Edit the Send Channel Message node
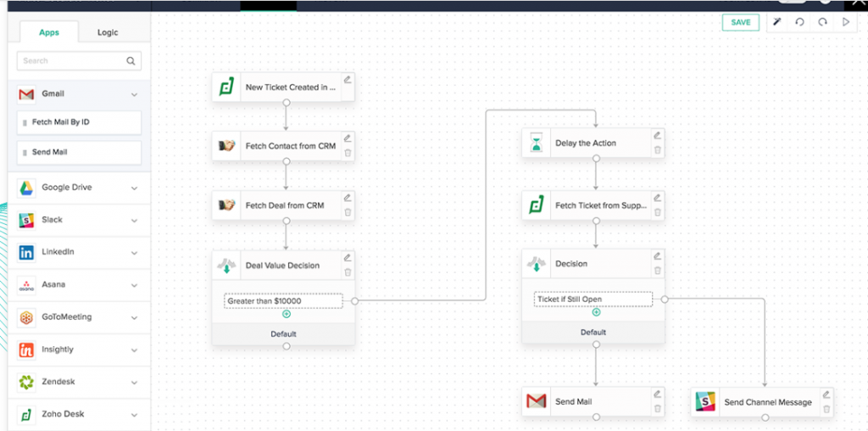The width and height of the screenshot is (868, 431). coord(826,395)
